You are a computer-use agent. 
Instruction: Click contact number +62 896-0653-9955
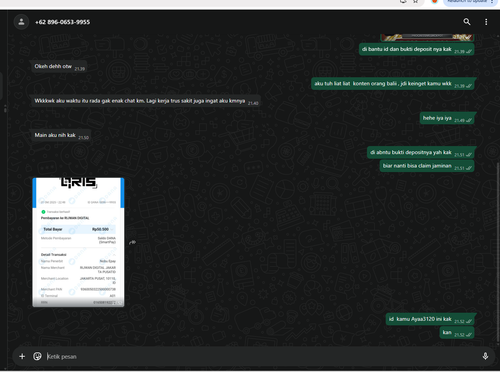[x=62, y=22]
